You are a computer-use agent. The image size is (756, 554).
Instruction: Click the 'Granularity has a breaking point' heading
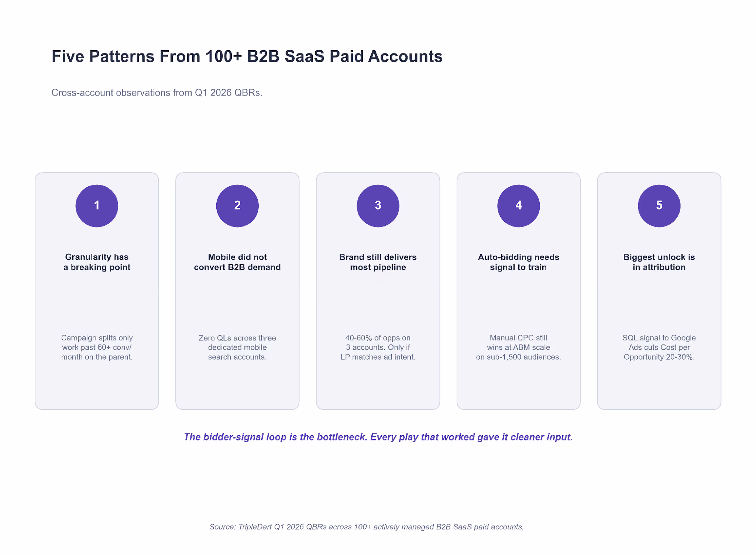point(97,262)
